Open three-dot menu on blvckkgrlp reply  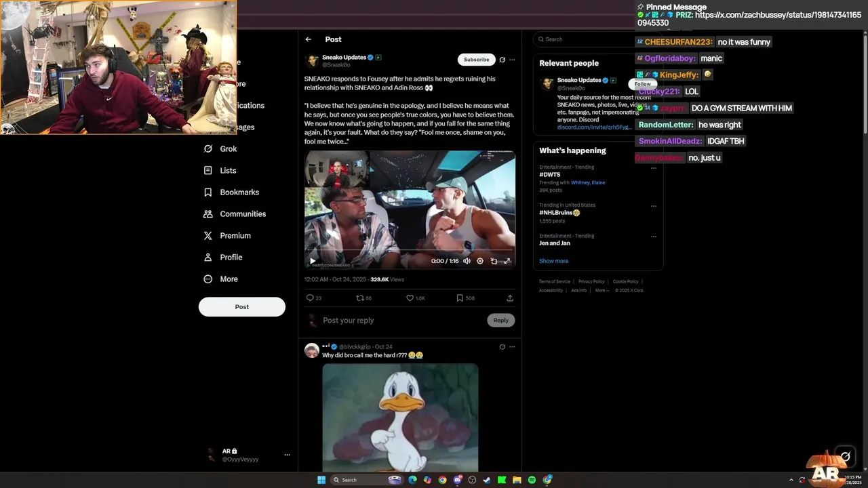pyautogui.click(x=512, y=347)
